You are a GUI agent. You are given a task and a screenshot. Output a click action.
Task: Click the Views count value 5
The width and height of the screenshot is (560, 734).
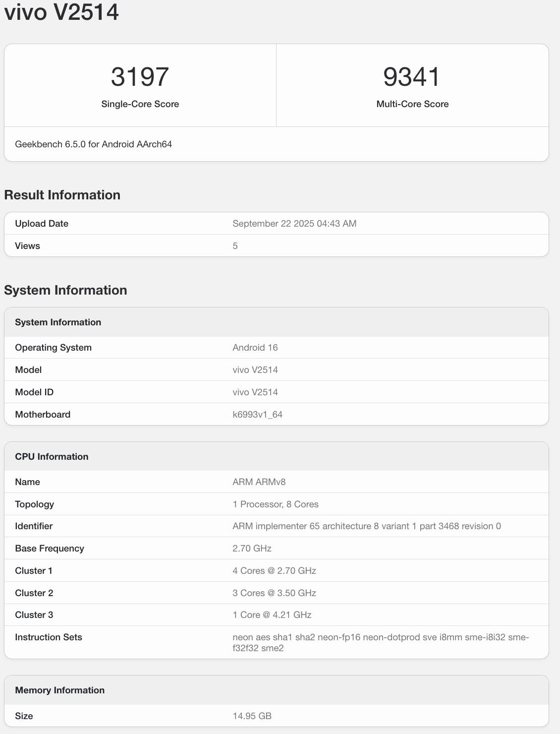[235, 246]
